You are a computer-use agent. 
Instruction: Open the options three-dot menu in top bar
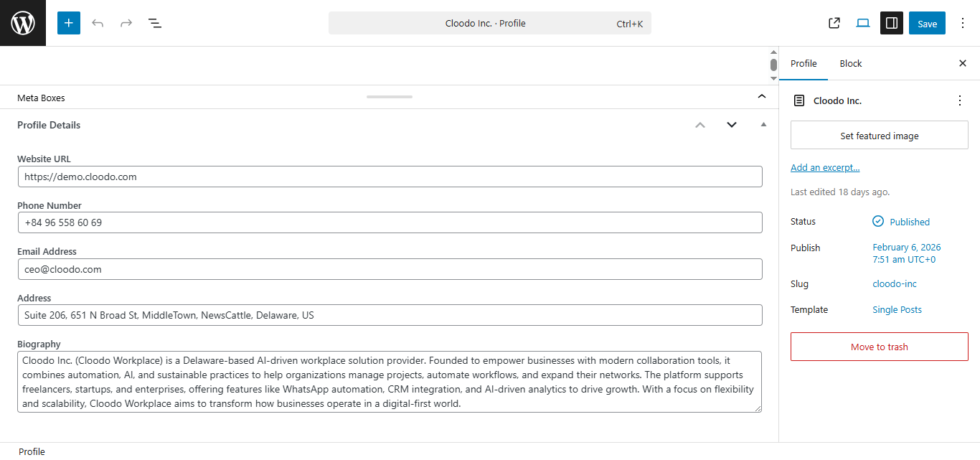962,23
